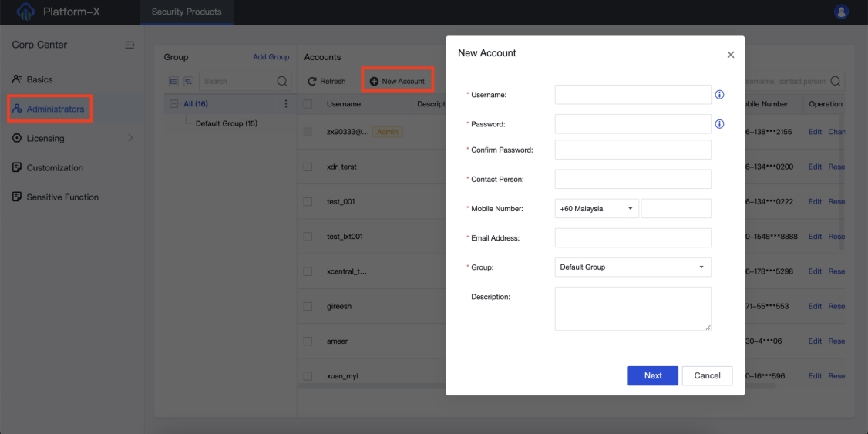Click the accounts search magnifier icon

[x=835, y=82]
